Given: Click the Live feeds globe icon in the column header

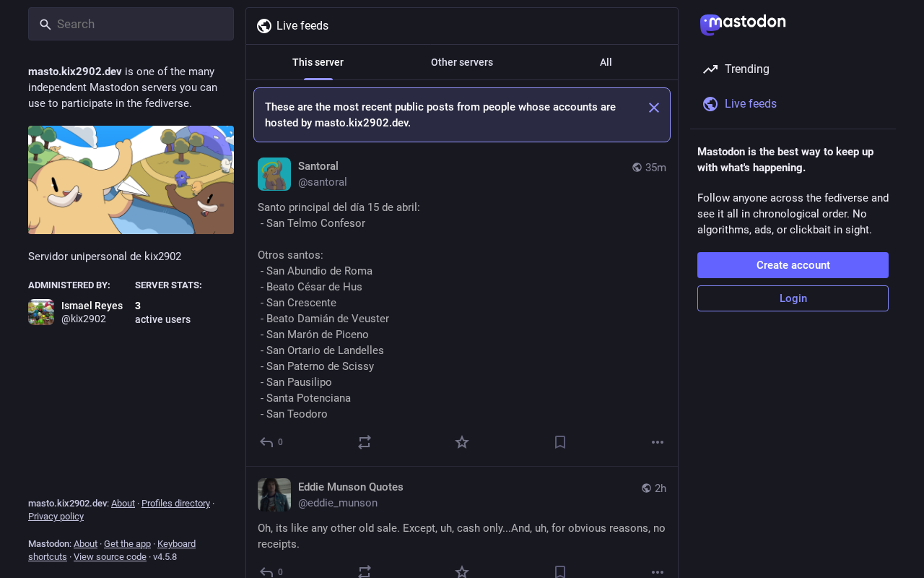Looking at the screenshot, I should 264,26.
